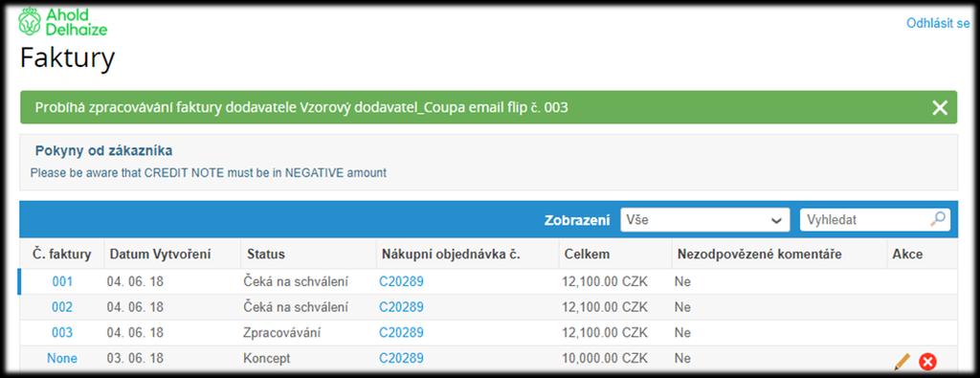Select Zpracovávání status text
Viewport: 980px width, 378px height.
[x=282, y=333]
